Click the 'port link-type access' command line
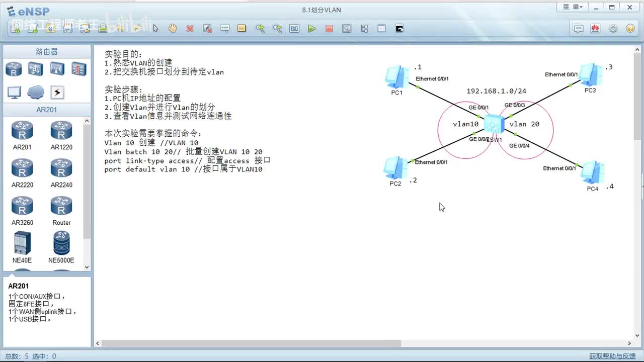 187,161
